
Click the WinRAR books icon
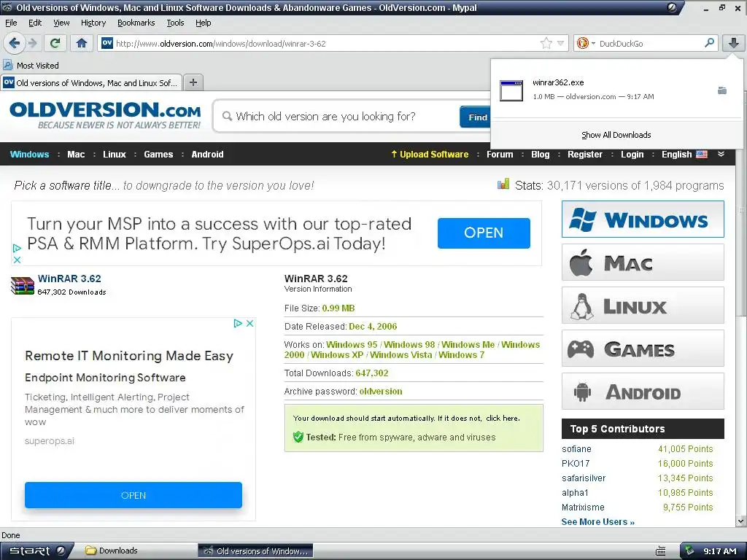[x=23, y=286]
